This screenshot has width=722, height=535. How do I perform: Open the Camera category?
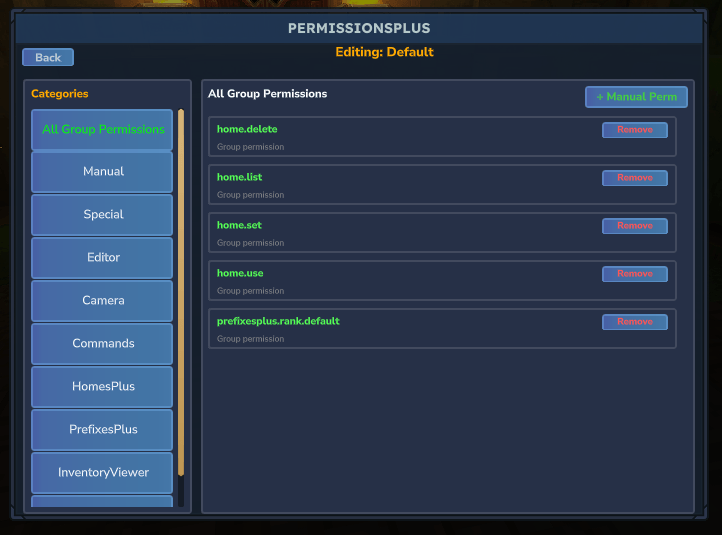pyautogui.click(x=103, y=301)
